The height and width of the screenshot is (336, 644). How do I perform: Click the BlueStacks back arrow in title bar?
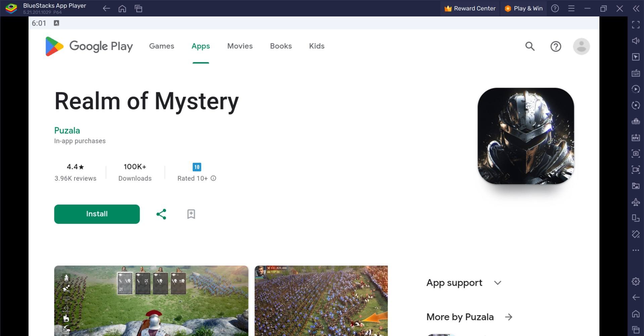pyautogui.click(x=106, y=8)
